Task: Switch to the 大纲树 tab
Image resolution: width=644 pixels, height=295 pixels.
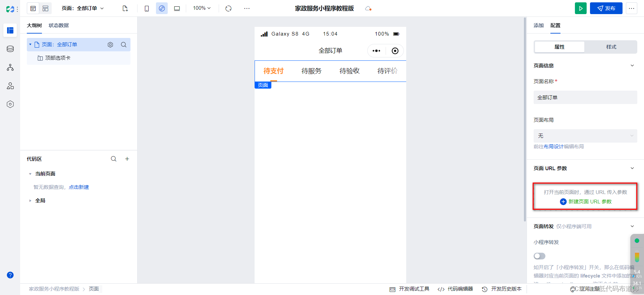Action: [x=34, y=26]
